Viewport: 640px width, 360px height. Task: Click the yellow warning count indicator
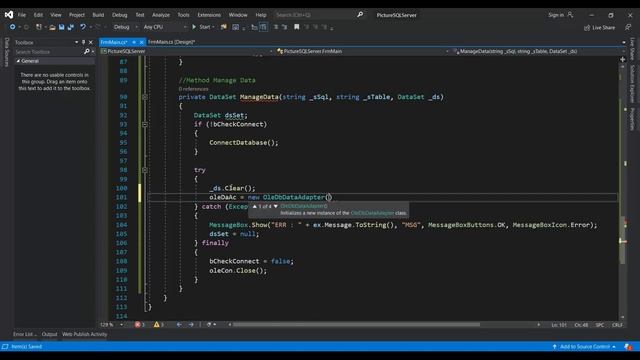click(x=159, y=324)
